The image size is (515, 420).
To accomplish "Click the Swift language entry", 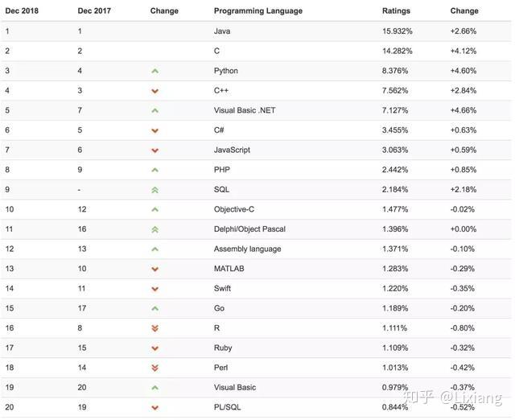I will [x=222, y=288].
